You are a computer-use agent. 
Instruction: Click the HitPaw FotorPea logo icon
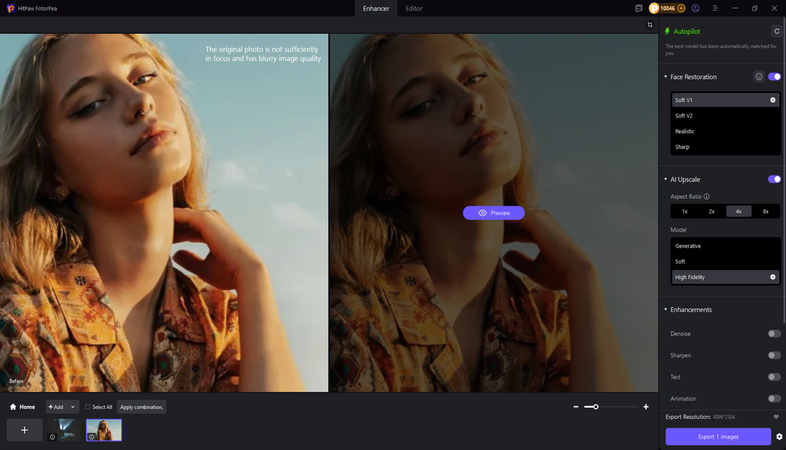coord(10,8)
